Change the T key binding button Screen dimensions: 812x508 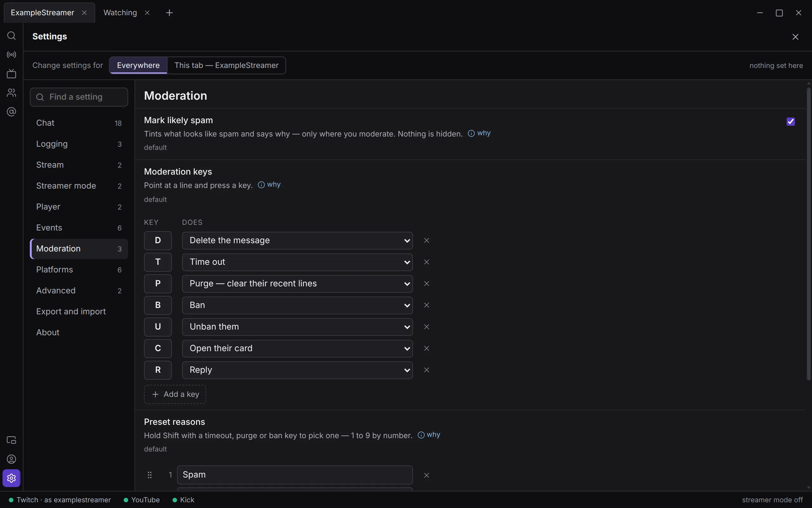pyautogui.click(x=158, y=262)
